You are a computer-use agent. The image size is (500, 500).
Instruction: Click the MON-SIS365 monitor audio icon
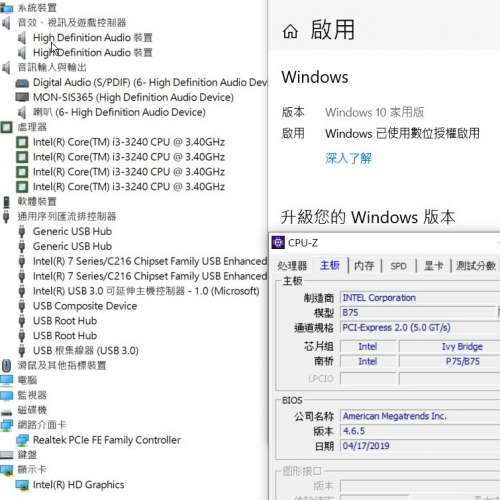coord(22,97)
